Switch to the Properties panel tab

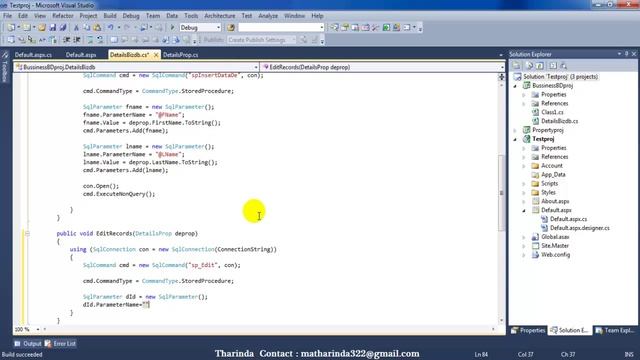528,330
